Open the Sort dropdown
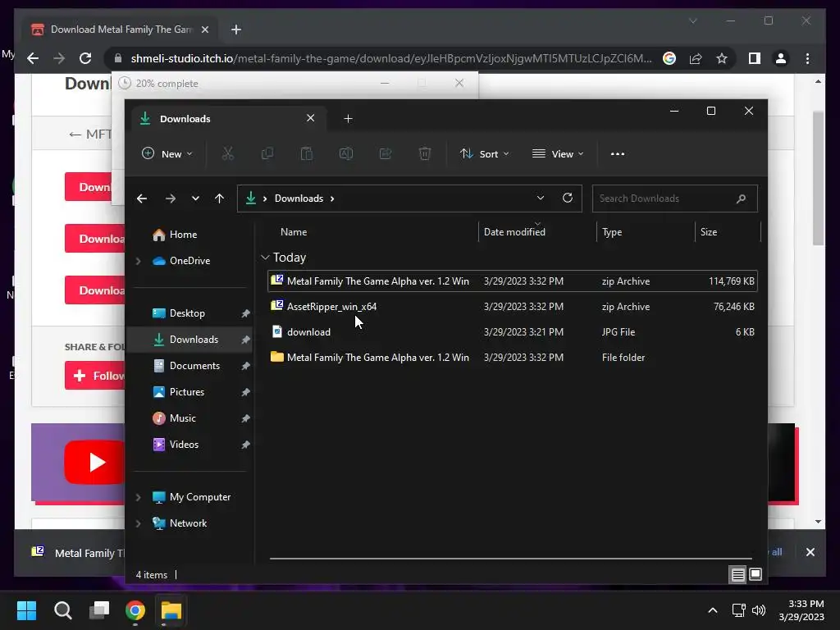 click(x=484, y=153)
